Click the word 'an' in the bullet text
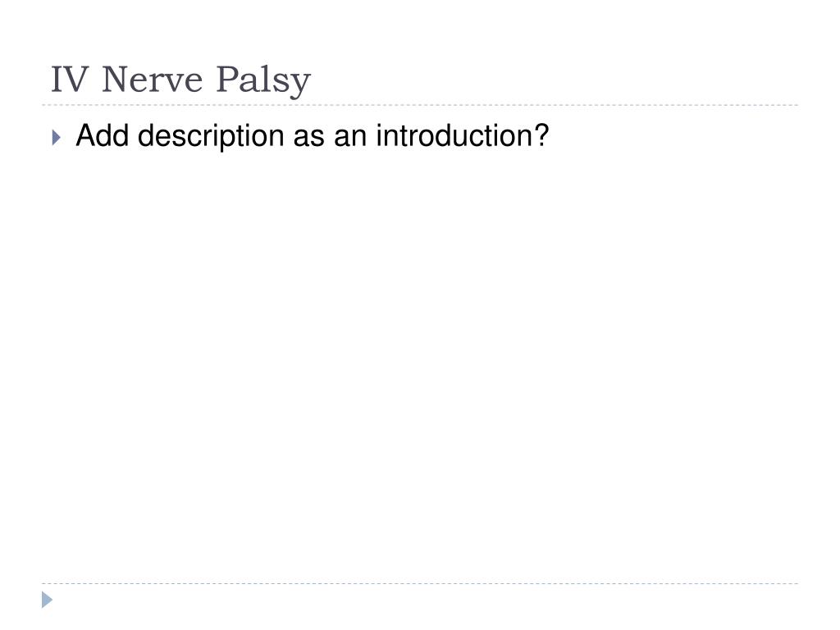 [x=349, y=138]
